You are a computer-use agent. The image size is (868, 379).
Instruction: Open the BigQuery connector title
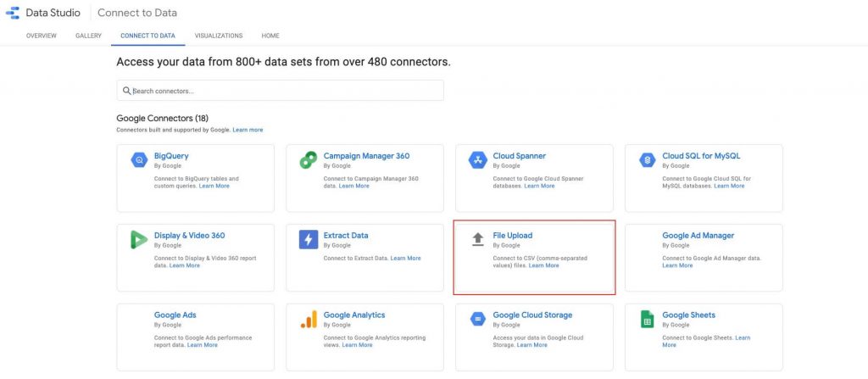171,156
